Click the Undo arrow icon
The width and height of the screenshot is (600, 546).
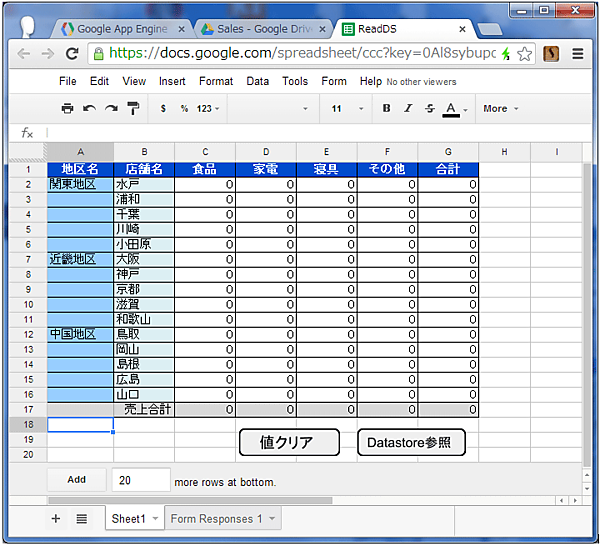coord(89,108)
